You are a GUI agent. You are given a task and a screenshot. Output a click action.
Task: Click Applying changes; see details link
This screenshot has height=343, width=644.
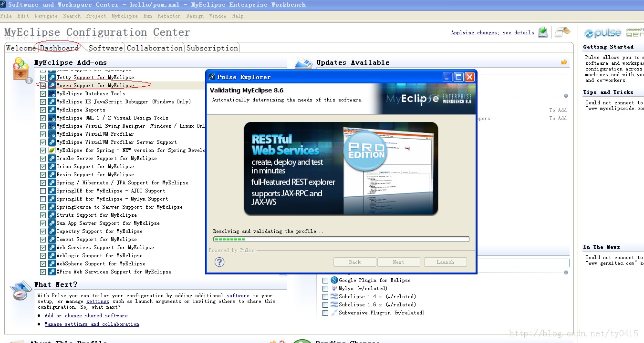pos(493,33)
